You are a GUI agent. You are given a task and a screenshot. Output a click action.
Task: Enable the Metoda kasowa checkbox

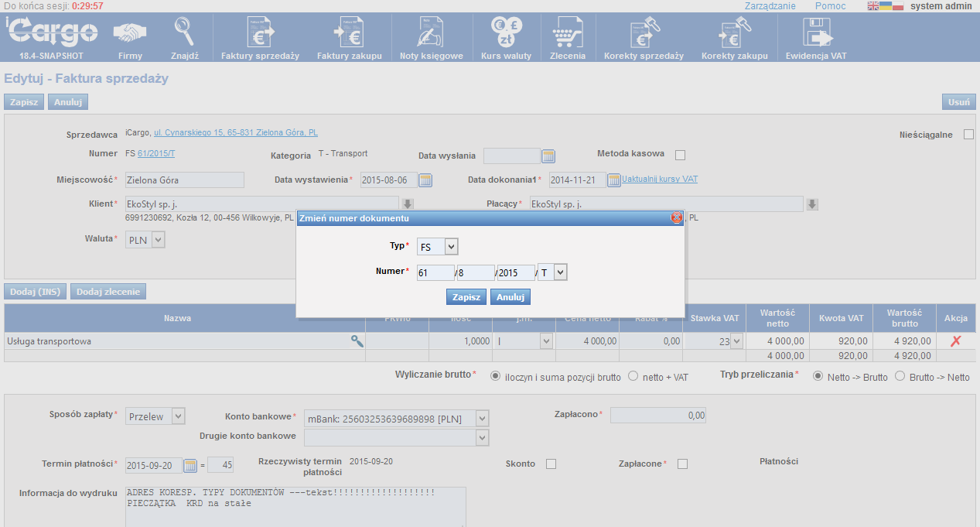click(x=681, y=155)
